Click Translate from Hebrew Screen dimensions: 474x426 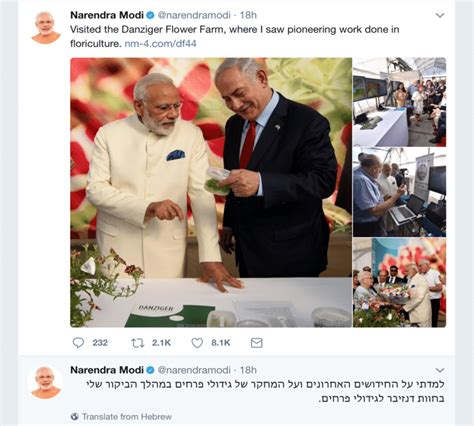click(127, 417)
